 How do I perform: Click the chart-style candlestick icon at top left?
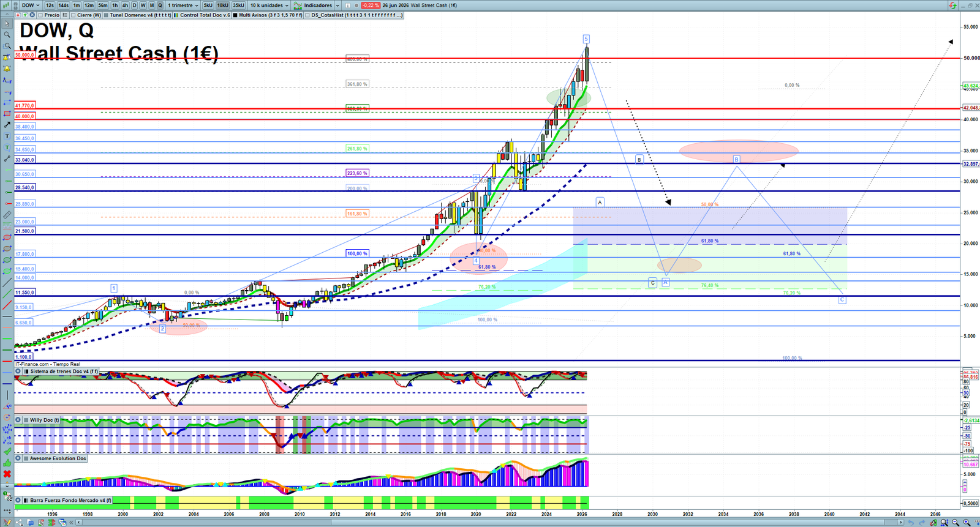(x=6, y=5)
